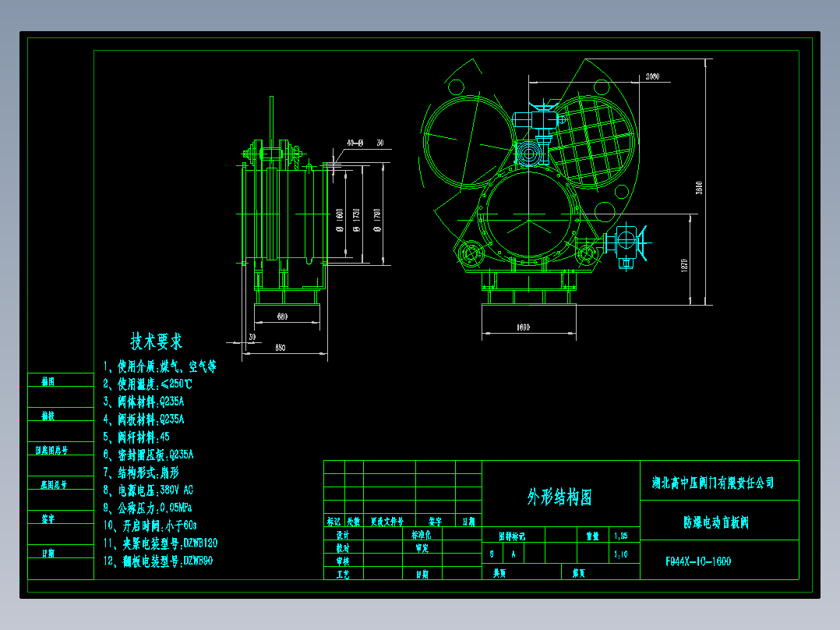Click the '40-Ø 30' bolt hole annotation
Viewport: 840px width, 630px height.
tap(365, 143)
